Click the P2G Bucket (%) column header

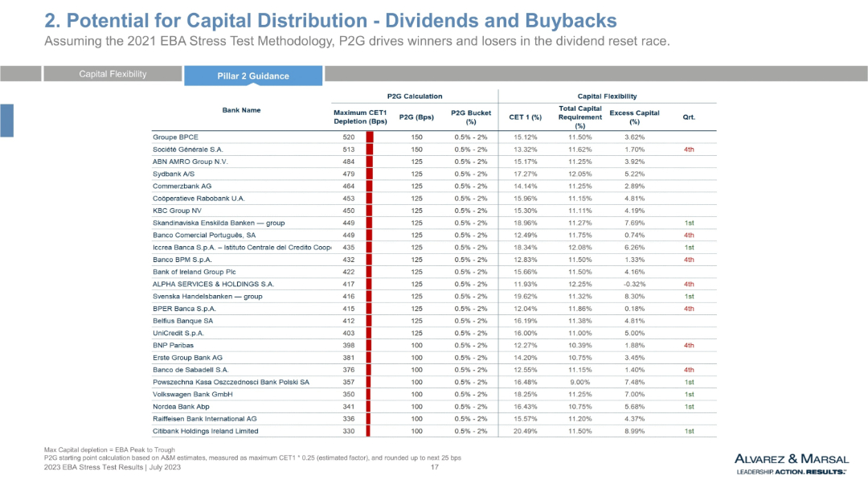coord(470,117)
